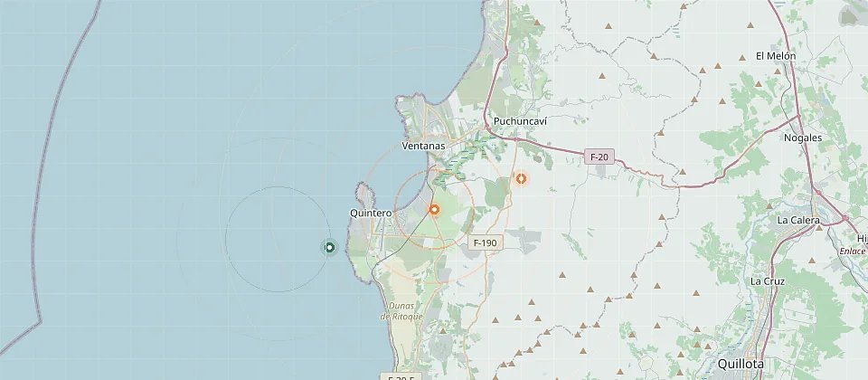This screenshot has width=868, height=380.
Task: Click the Nogales town label
Action: coord(803,138)
